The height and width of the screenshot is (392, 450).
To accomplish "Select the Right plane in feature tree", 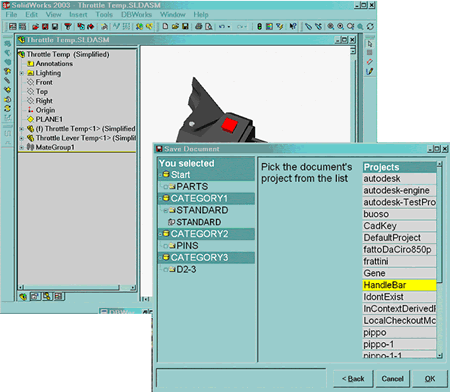I will coord(44,101).
